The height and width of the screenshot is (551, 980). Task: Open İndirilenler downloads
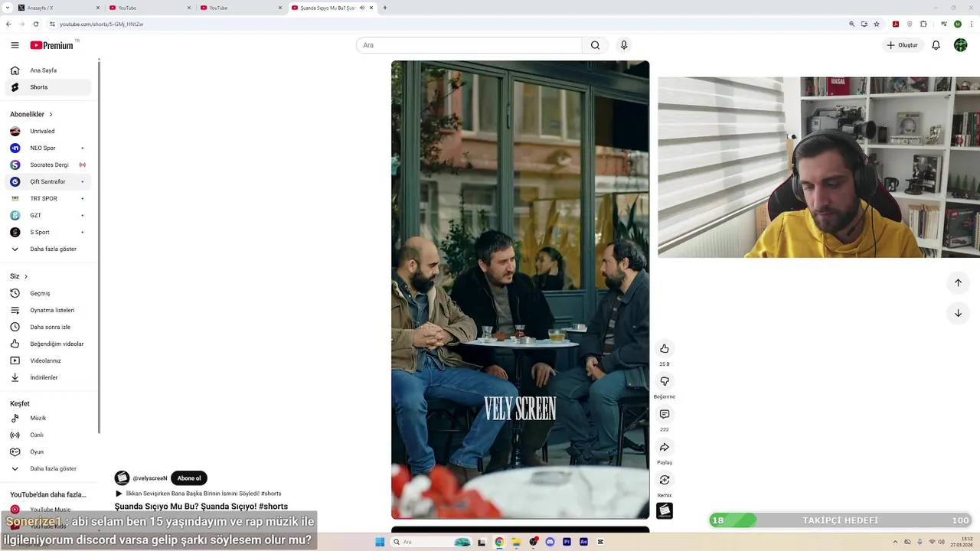49,377
